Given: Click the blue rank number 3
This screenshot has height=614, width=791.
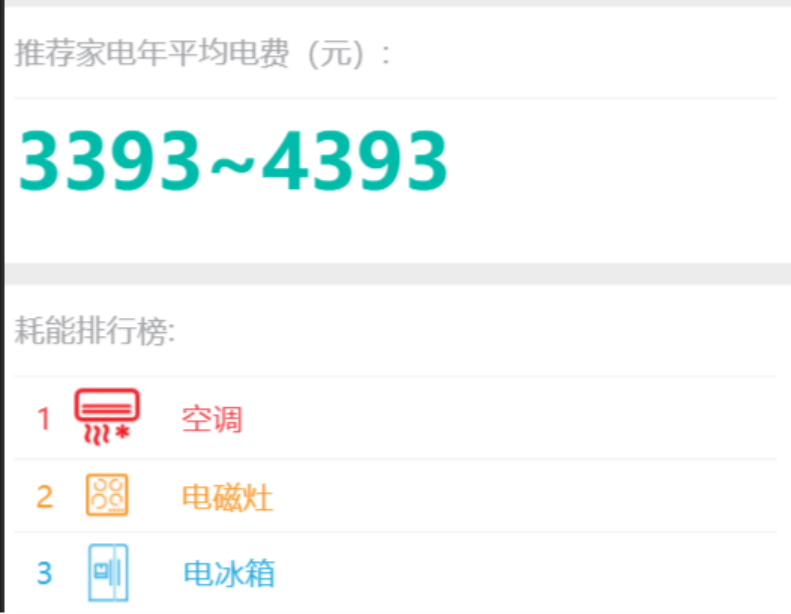Looking at the screenshot, I should point(44,573).
